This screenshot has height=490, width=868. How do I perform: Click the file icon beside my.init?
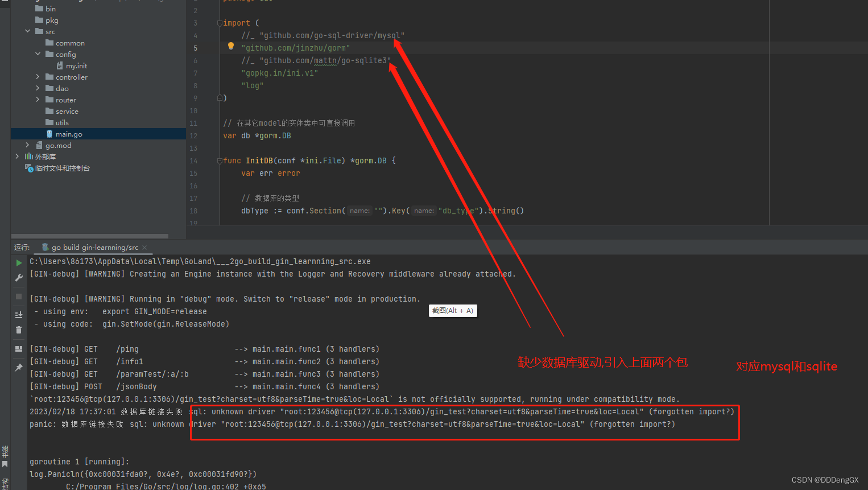coord(60,65)
